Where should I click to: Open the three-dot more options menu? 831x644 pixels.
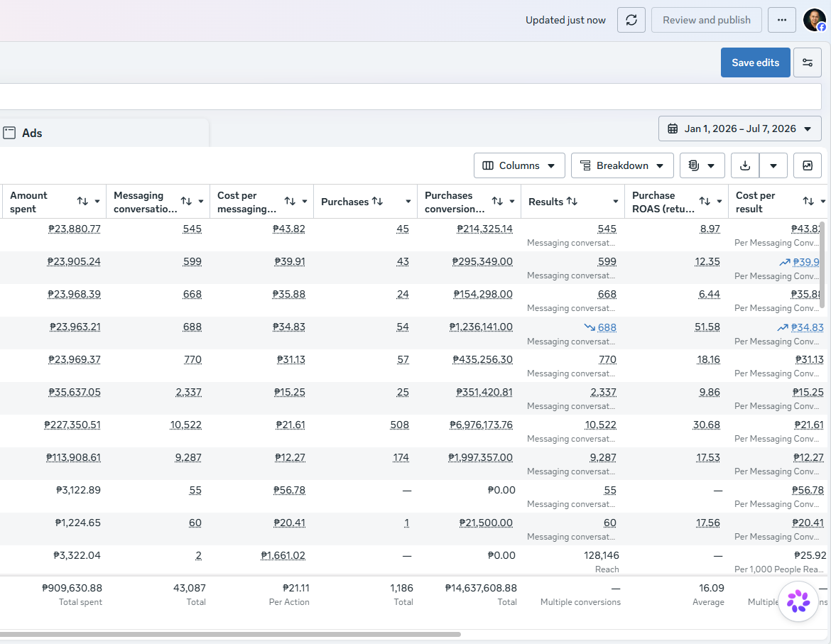click(782, 20)
